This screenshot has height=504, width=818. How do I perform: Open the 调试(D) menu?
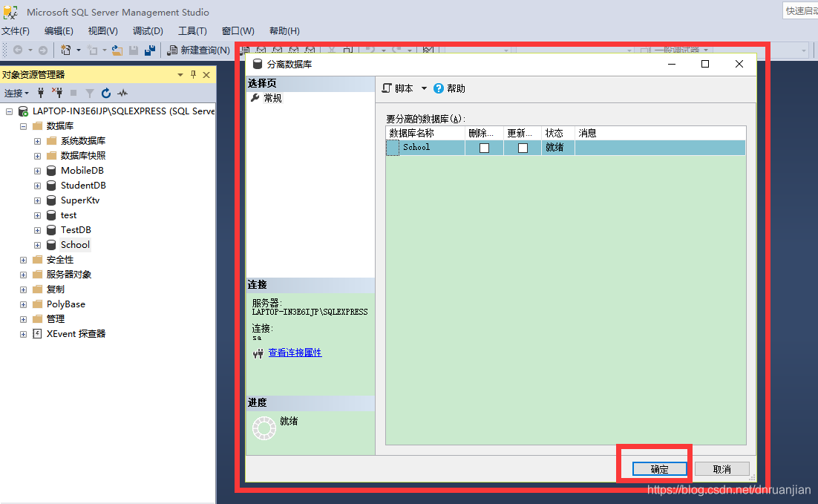148,30
